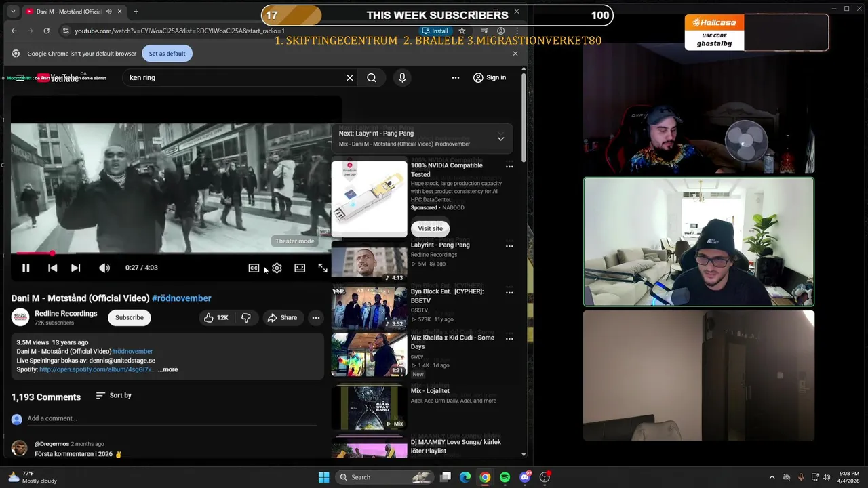This screenshot has width=868, height=488.
Task: Seek on the red video progress bar
Action: [x=170, y=253]
